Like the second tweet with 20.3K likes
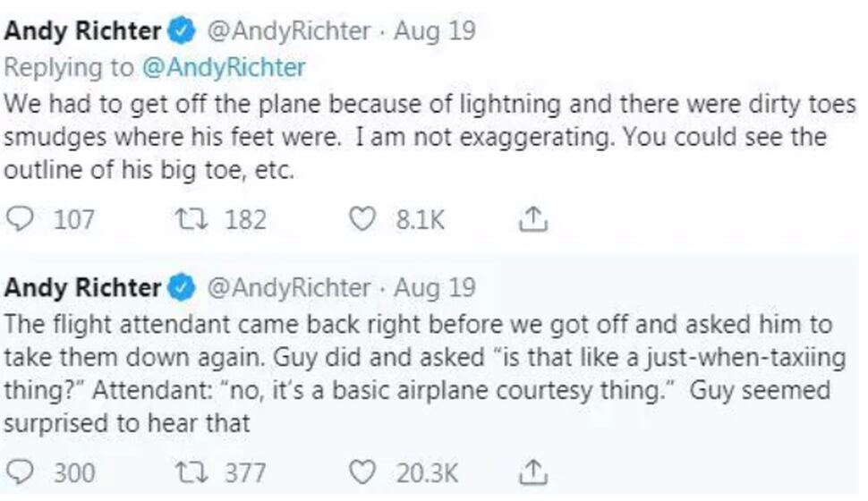Viewport: 868px width, 501px height. [x=362, y=472]
